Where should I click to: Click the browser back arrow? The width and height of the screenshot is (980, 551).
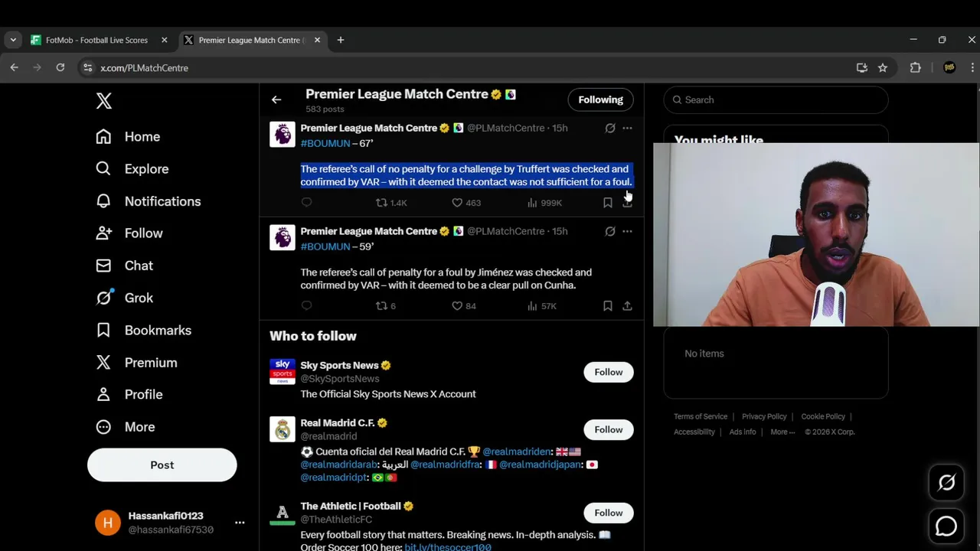click(15, 67)
